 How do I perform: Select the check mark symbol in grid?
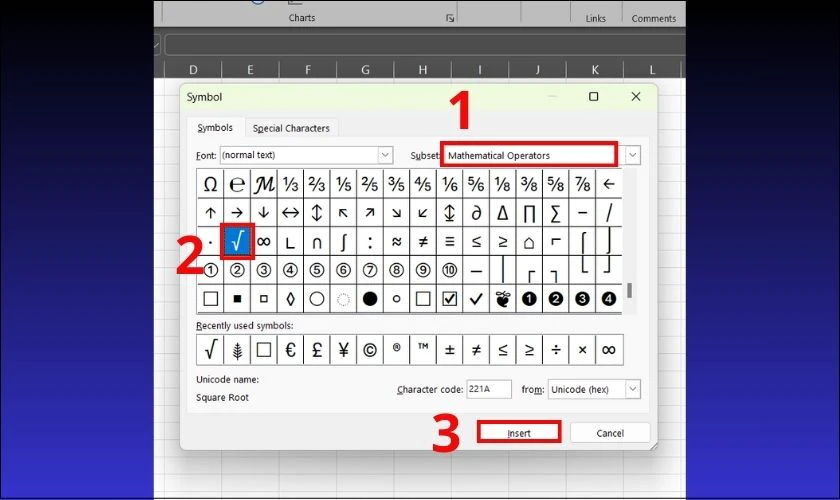click(x=476, y=298)
